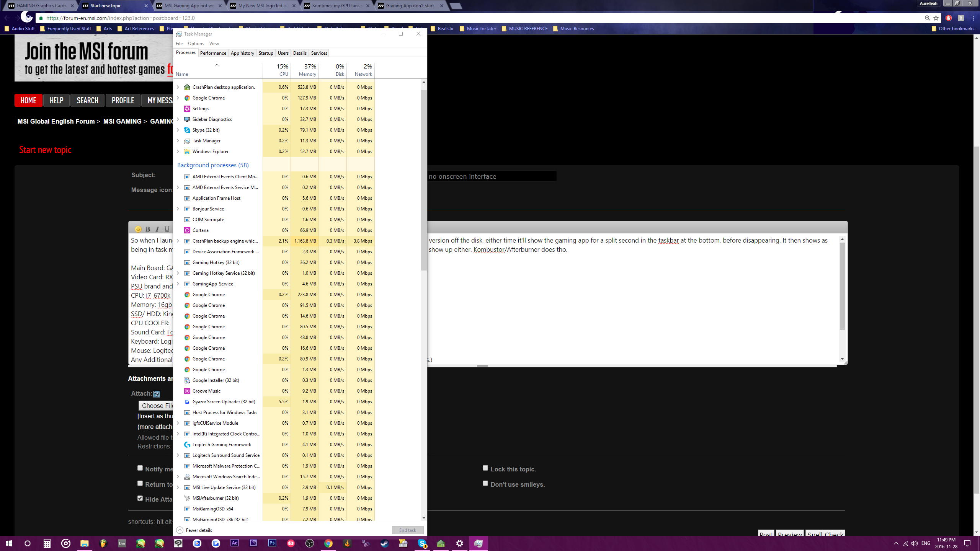980x551 pixels.
Task: Enable the Lock this topic checkbox
Action: click(x=485, y=468)
